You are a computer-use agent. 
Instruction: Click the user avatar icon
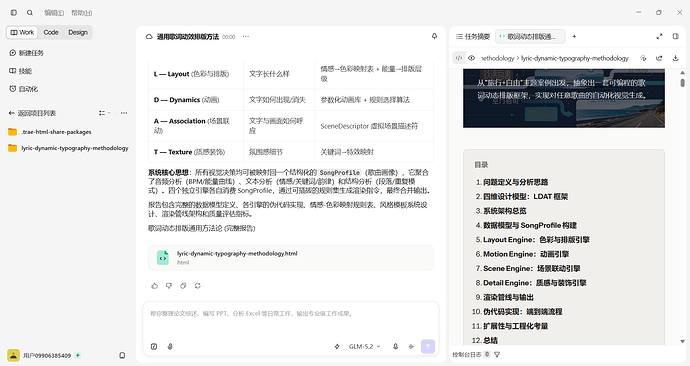13,355
